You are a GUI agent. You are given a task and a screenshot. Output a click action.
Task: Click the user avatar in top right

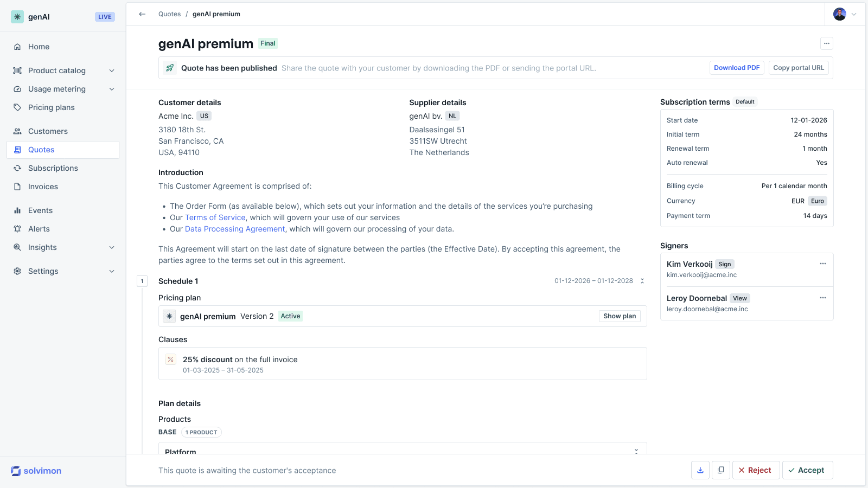[840, 14]
